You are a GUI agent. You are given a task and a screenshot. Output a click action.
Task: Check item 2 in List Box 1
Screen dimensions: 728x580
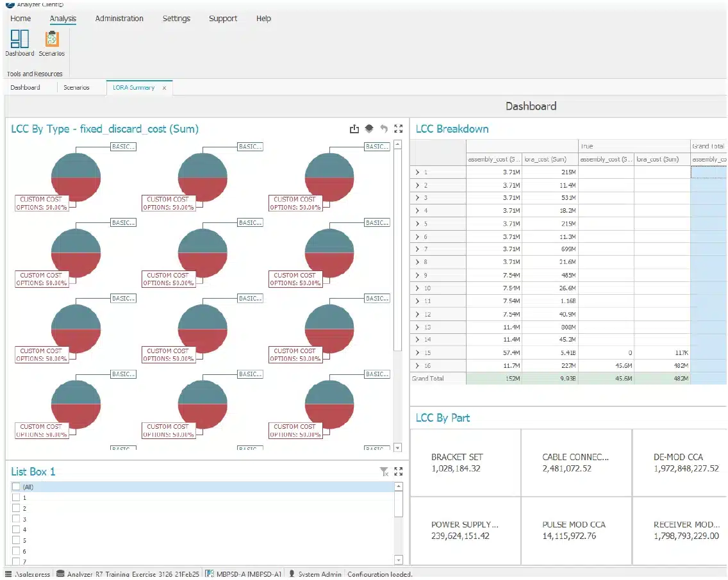coord(16,508)
